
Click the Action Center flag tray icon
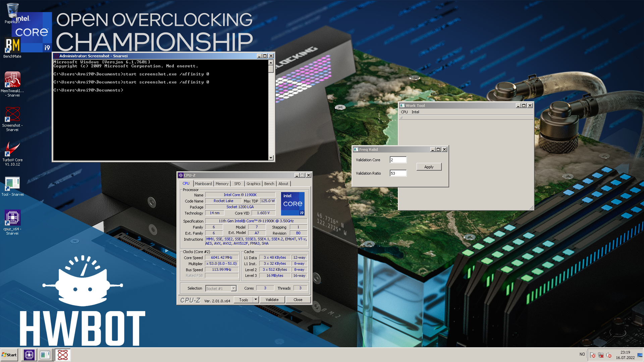[593, 355]
